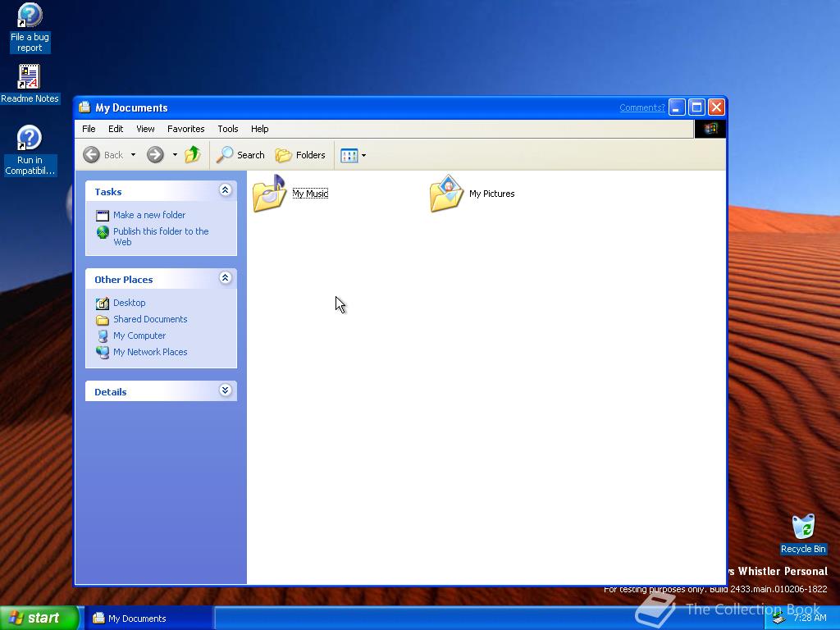Open the View menu
The height and width of the screenshot is (630, 840).
pyautogui.click(x=145, y=129)
